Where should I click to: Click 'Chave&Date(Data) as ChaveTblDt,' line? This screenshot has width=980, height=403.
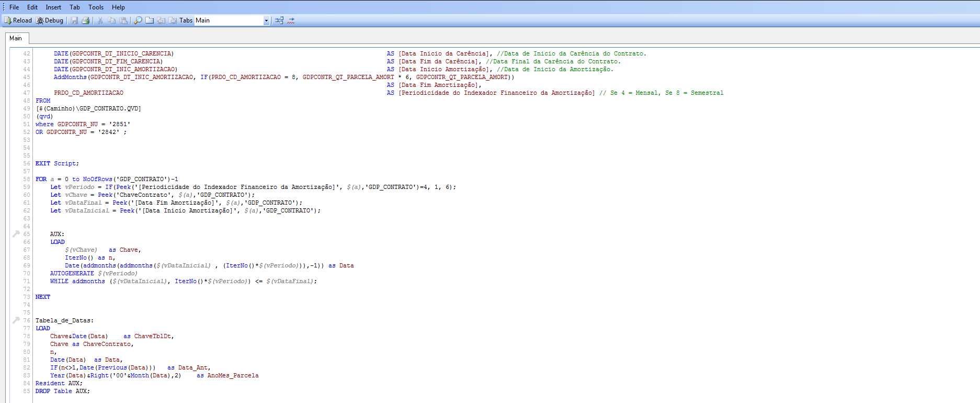pyautogui.click(x=112, y=336)
